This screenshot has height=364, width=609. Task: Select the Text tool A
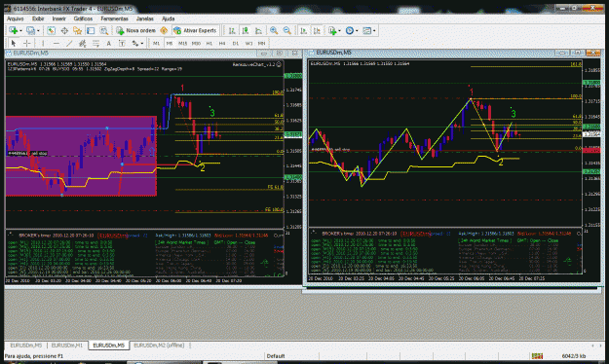(109, 43)
